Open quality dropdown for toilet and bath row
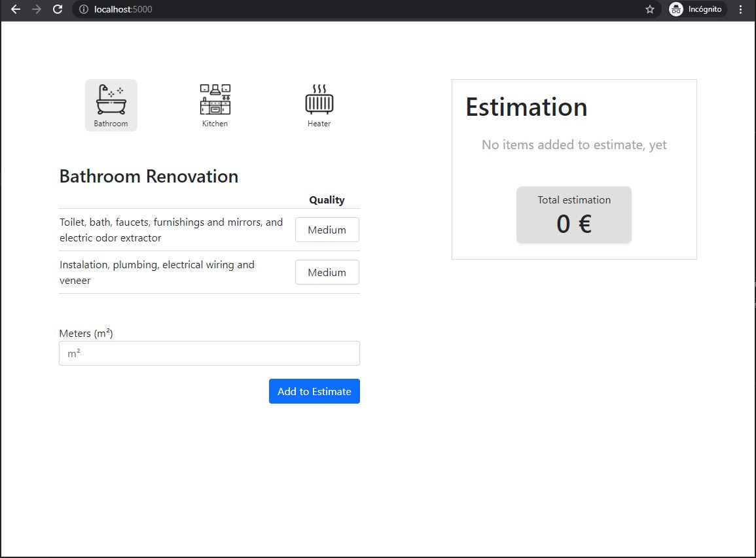 tap(327, 230)
